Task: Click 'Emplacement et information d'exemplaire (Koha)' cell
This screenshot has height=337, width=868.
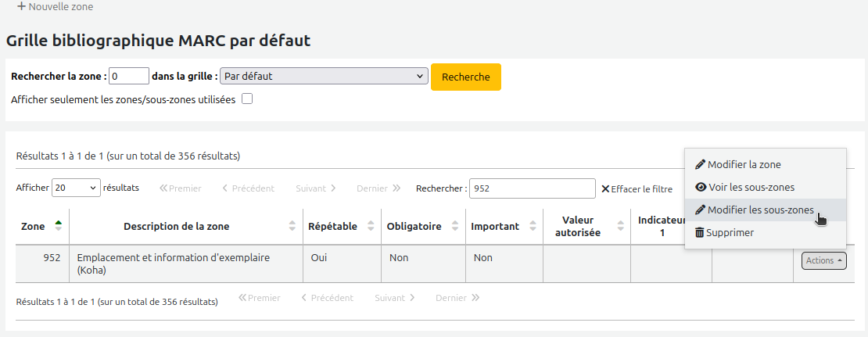Action: click(186, 264)
